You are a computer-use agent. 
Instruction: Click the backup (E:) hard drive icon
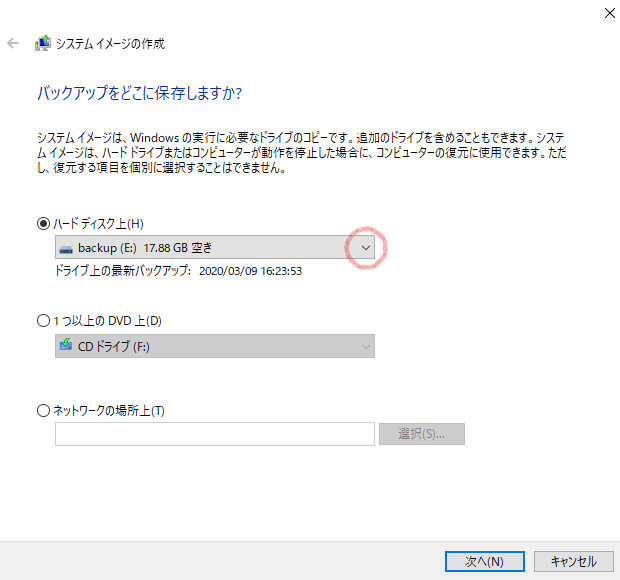click(66, 249)
